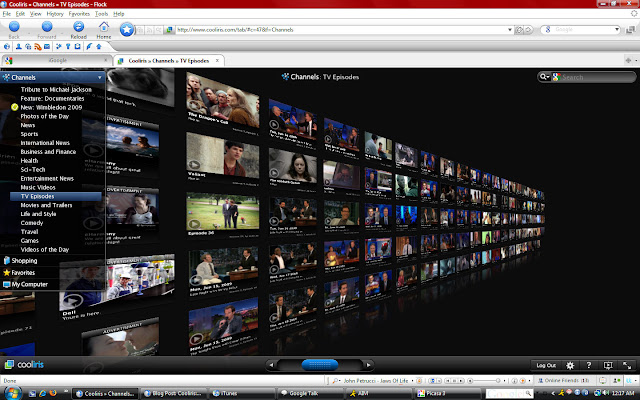The image size is (640, 400).
Task: Open Cooliris settings gear
Action: click(x=570, y=365)
